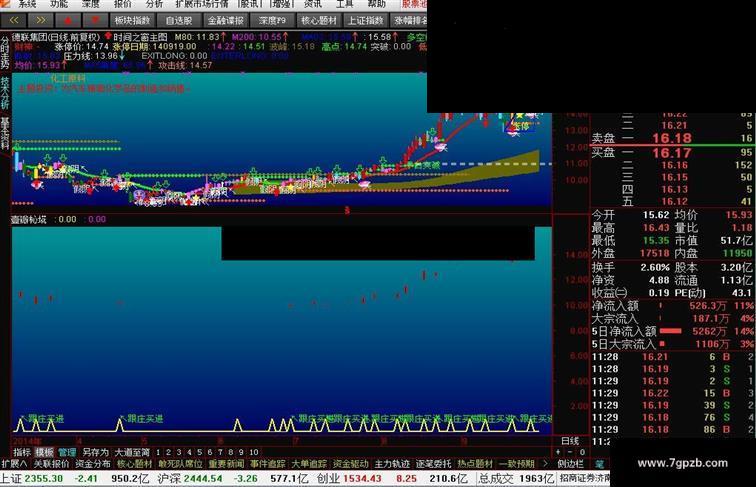Open the 关联报价 bottom tab
The height and width of the screenshot is (487, 756).
pyautogui.click(x=51, y=464)
